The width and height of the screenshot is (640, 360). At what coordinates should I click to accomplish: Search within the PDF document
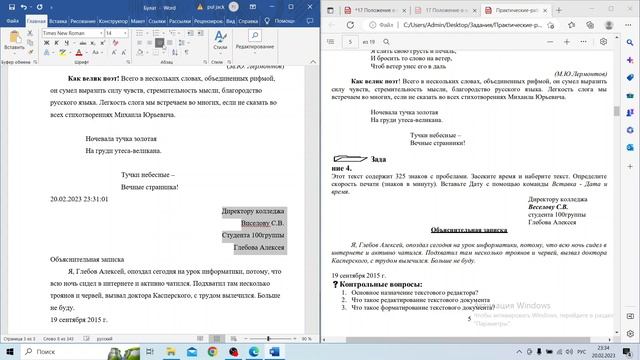[386, 42]
